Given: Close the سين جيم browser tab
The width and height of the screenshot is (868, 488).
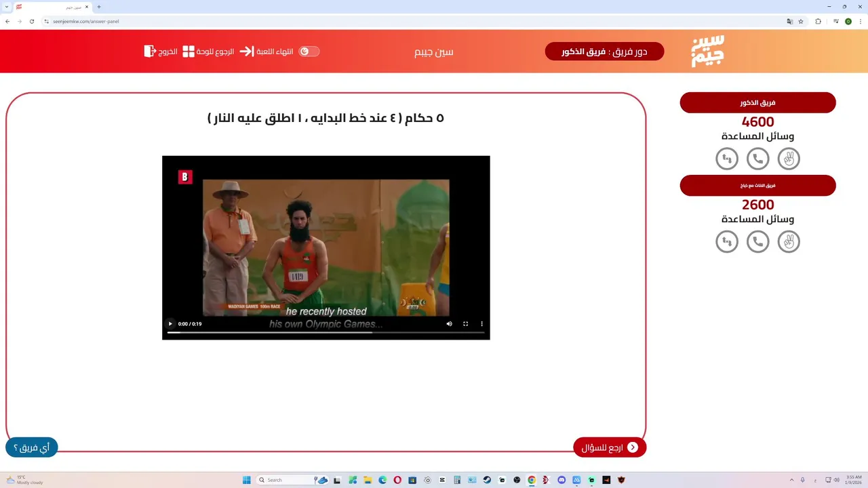Looking at the screenshot, I should 87,7.
